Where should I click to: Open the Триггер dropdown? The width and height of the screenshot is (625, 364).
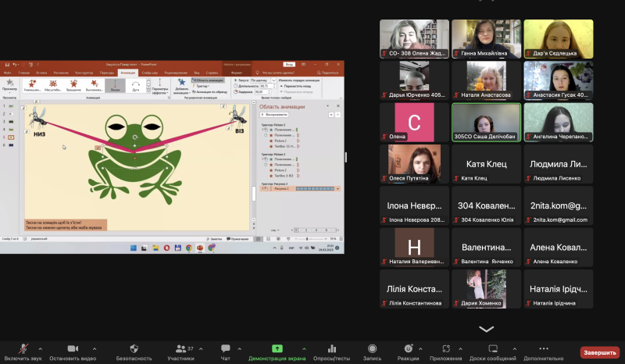201,86
